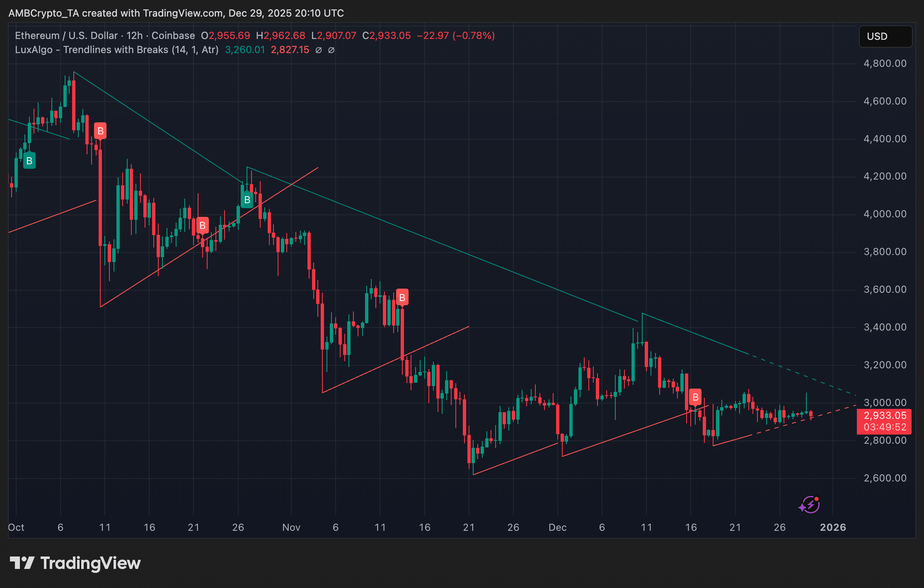924x588 pixels.
Task: Open the USD currency selector
Action: (x=885, y=36)
